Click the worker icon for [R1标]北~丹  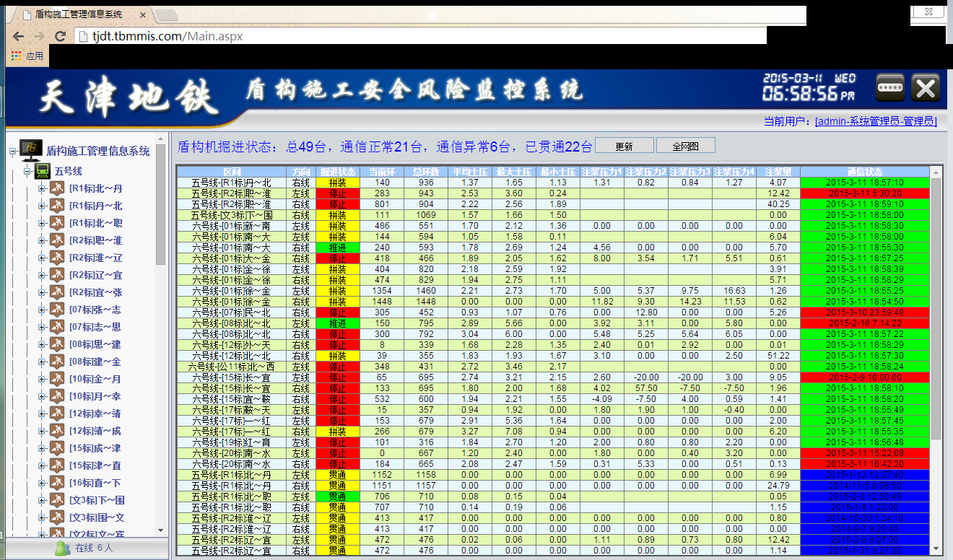[x=58, y=188]
